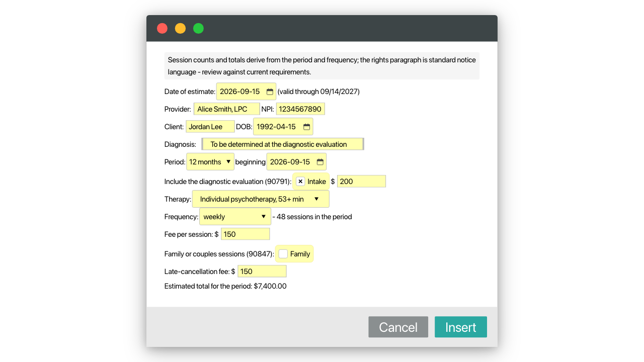Edit the Late-cancellation fee field
644x362 pixels.
click(262, 271)
